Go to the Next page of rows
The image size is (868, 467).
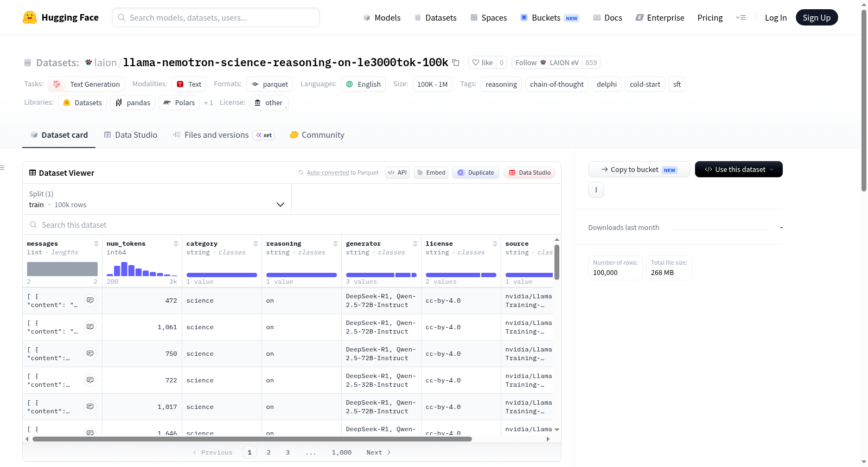379,452
